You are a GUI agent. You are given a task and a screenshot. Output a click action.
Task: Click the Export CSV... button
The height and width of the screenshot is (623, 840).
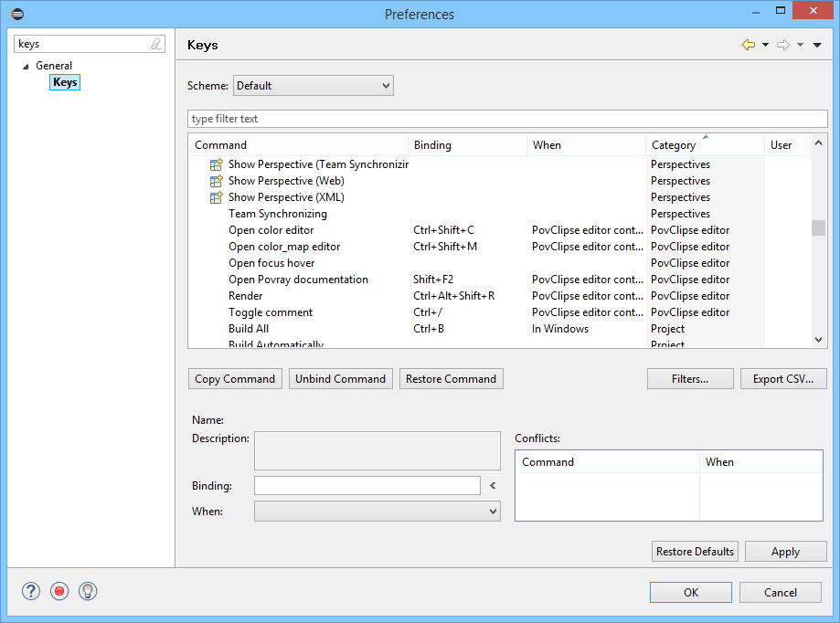point(783,379)
